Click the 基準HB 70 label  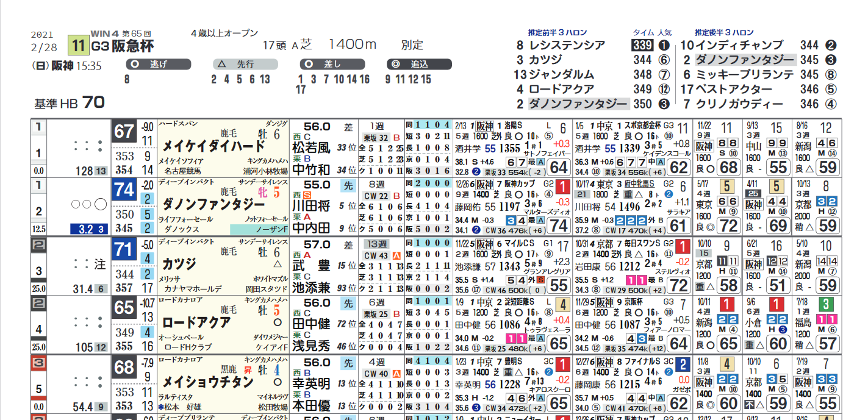coord(70,102)
